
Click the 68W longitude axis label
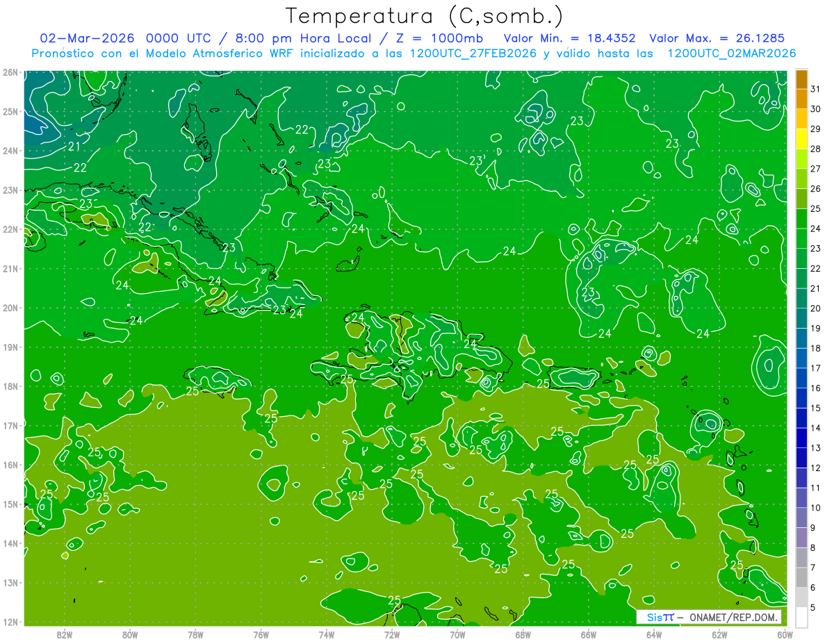pos(523,634)
